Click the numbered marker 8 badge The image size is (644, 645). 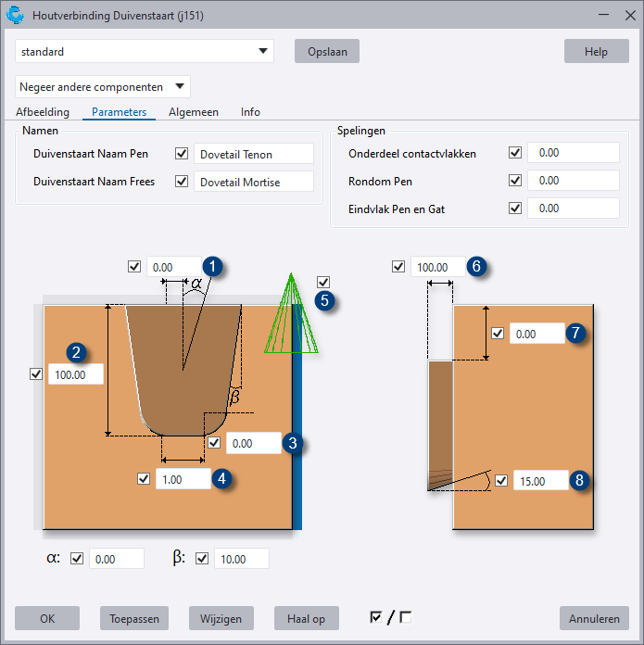[x=580, y=480]
